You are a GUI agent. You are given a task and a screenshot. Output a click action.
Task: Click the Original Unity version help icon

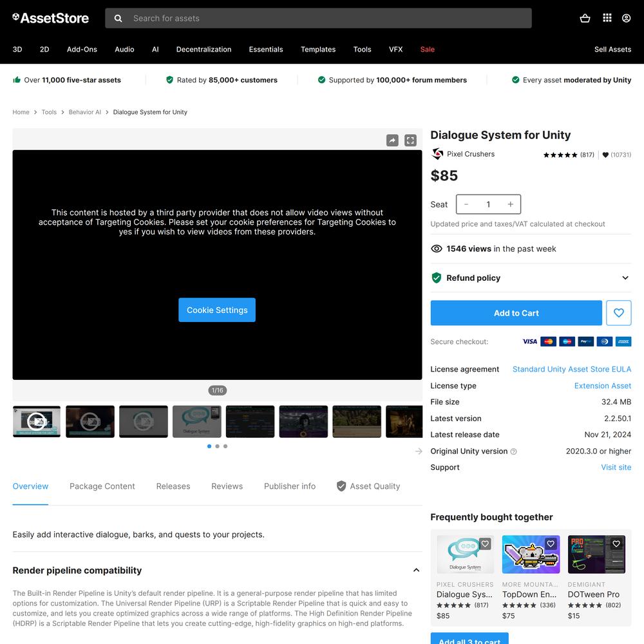pyautogui.click(x=513, y=451)
